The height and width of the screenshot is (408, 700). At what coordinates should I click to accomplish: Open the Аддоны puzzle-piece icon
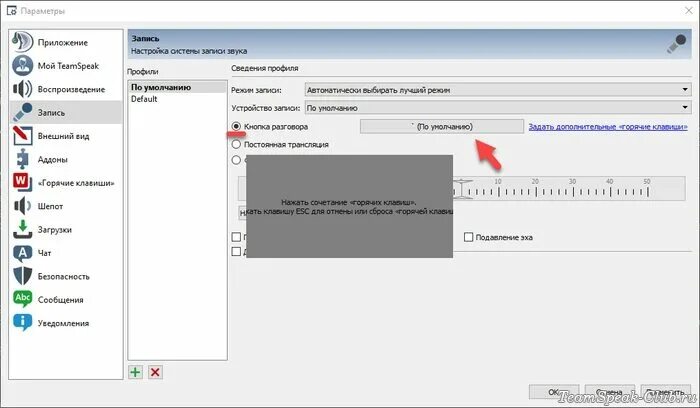[22, 159]
